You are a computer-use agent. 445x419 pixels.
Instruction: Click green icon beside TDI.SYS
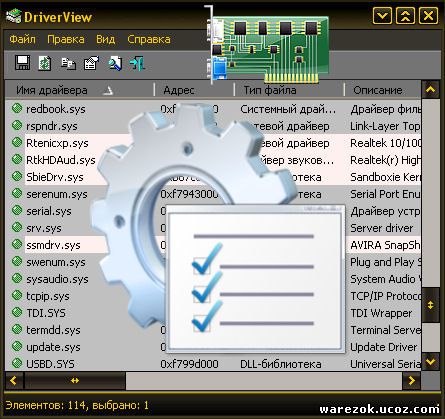point(17,312)
